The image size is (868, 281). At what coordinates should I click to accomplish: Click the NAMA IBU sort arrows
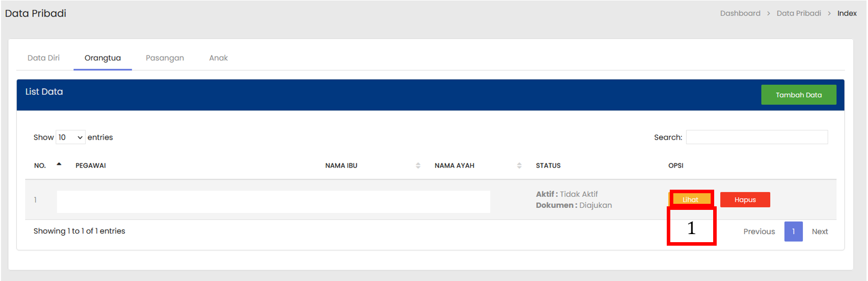click(x=418, y=165)
